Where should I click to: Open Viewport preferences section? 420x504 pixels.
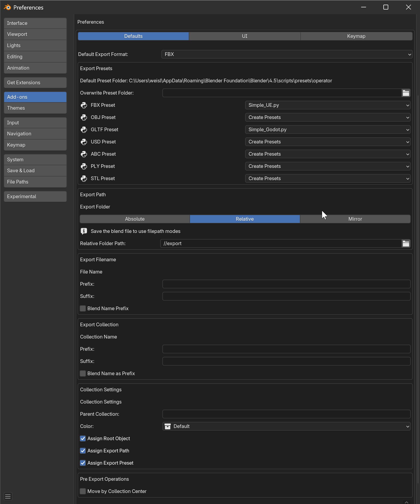(x=35, y=34)
